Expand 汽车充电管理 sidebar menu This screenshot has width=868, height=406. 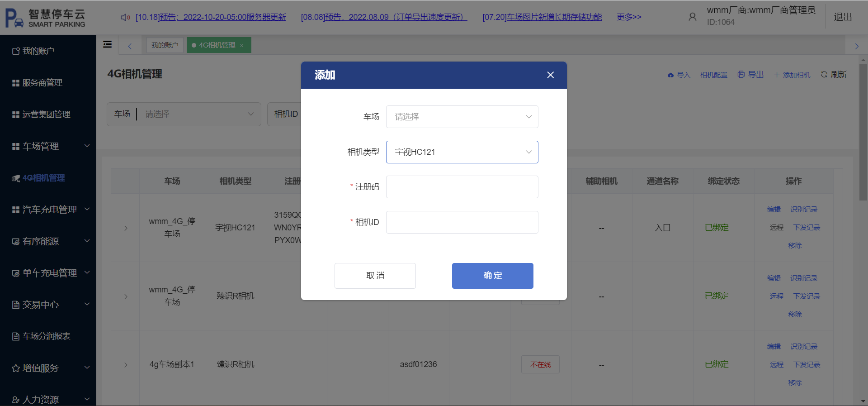point(48,209)
